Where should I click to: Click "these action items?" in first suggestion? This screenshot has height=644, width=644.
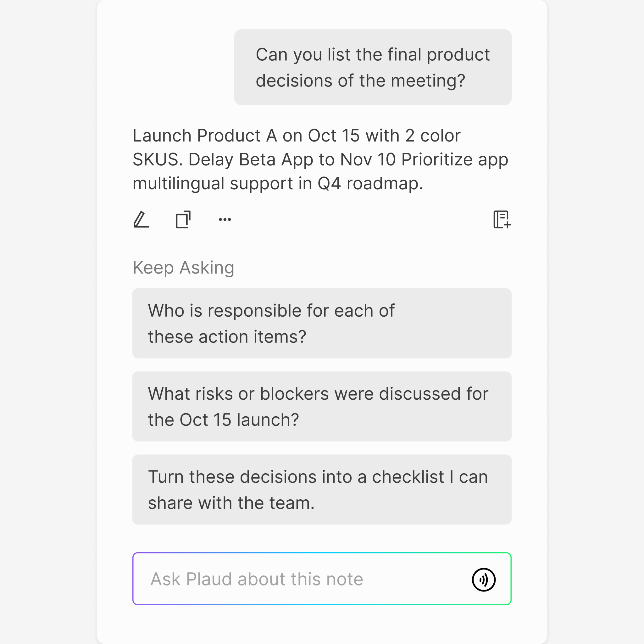click(x=227, y=337)
